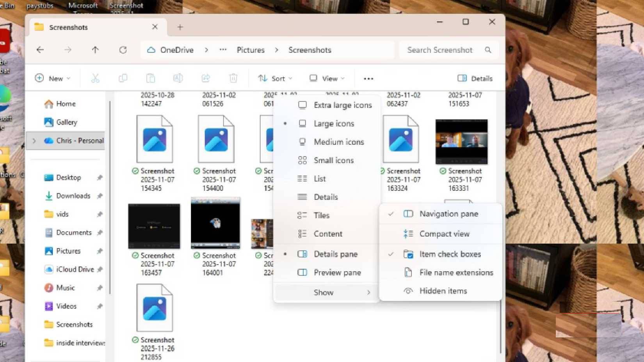Open the View dropdown in the toolbar

[x=327, y=78]
